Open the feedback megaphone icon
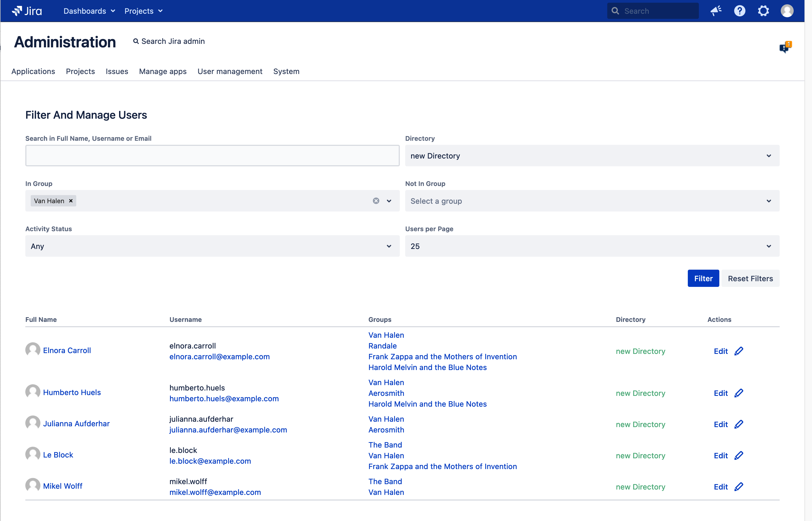 (716, 11)
